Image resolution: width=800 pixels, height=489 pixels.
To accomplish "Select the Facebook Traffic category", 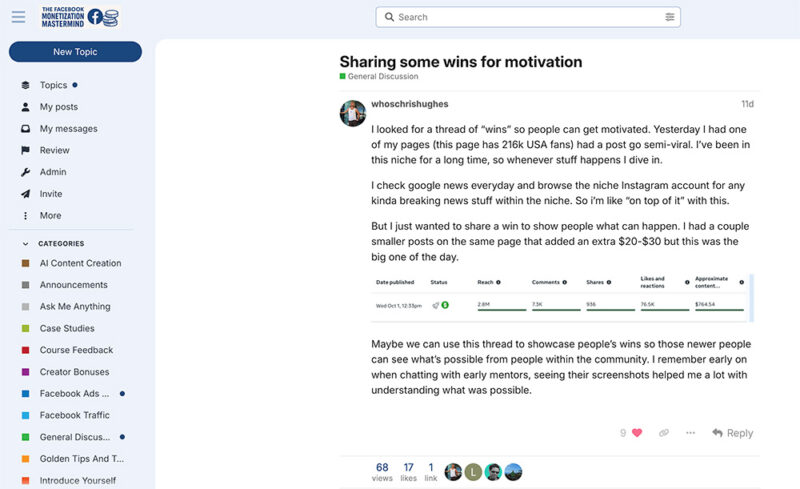I will coord(74,415).
